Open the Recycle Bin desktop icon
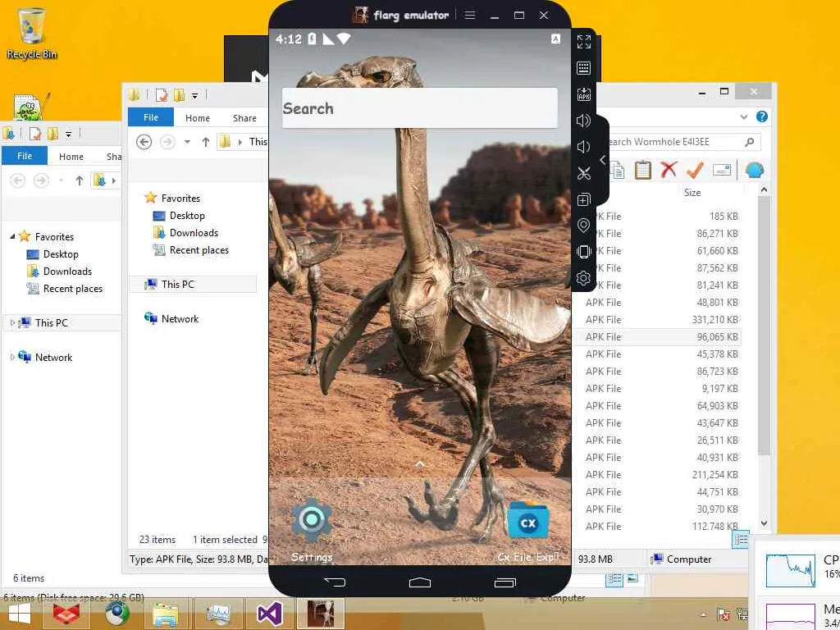 (x=32, y=33)
